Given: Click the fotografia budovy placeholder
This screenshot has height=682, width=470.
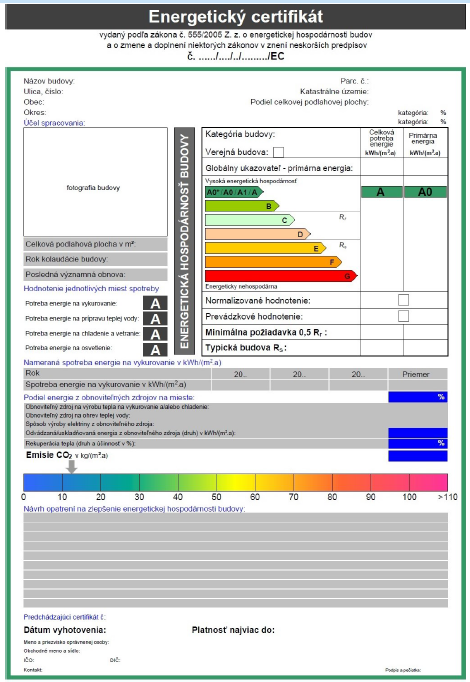Looking at the screenshot, I should pos(95,182).
